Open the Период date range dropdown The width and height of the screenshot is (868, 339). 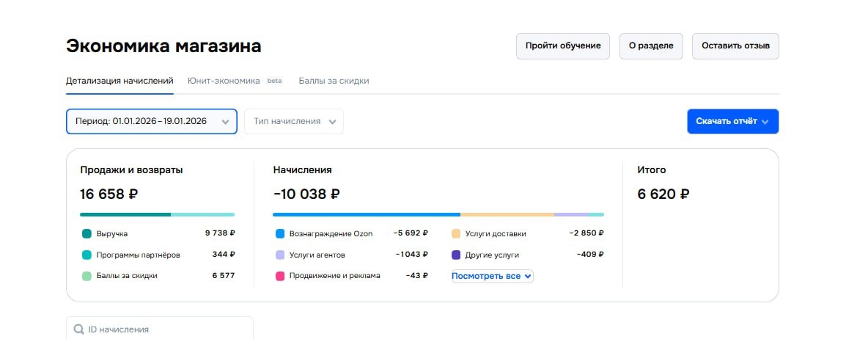coord(152,122)
